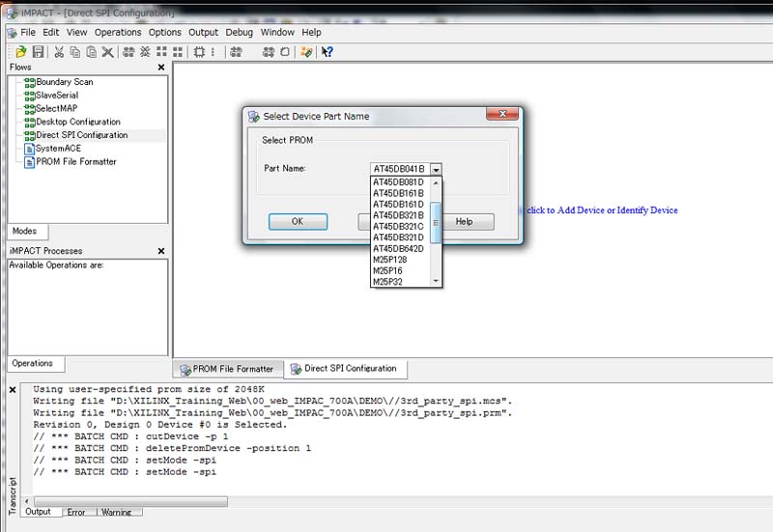Click the Part Name dropdown arrow
This screenshot has width=773, height=532.
(x=436, y=169)
